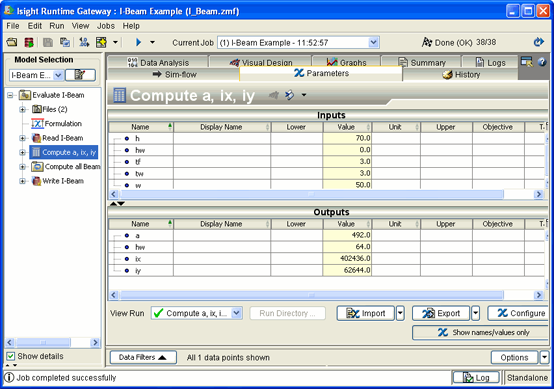Click the calculator icon beside Compute a, ix, iy title
554x389 pixels.
point(119,95)
